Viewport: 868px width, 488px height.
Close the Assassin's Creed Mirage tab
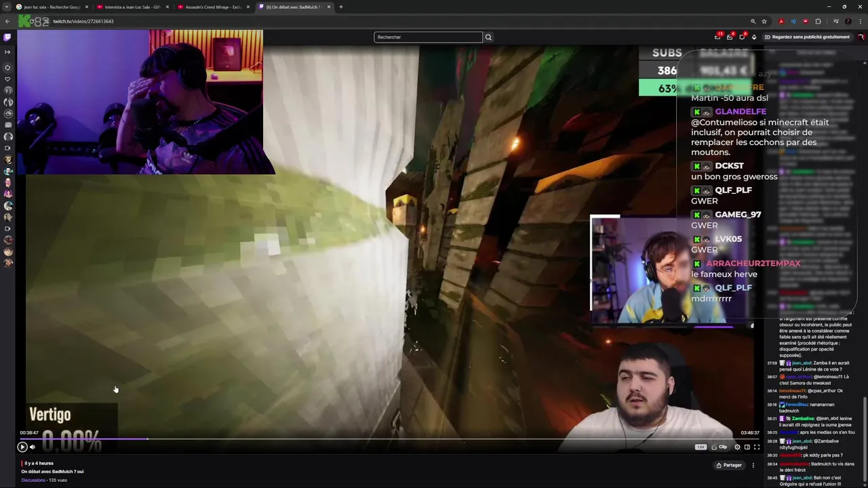248,7
